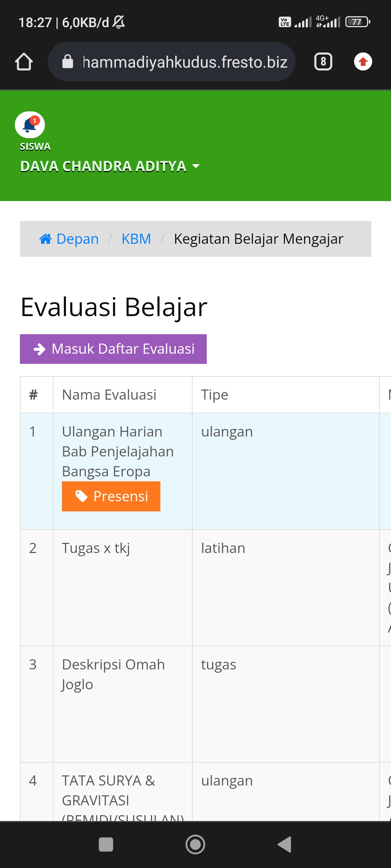Click Masuk Daftar Evaluasi button

[113, 349]
